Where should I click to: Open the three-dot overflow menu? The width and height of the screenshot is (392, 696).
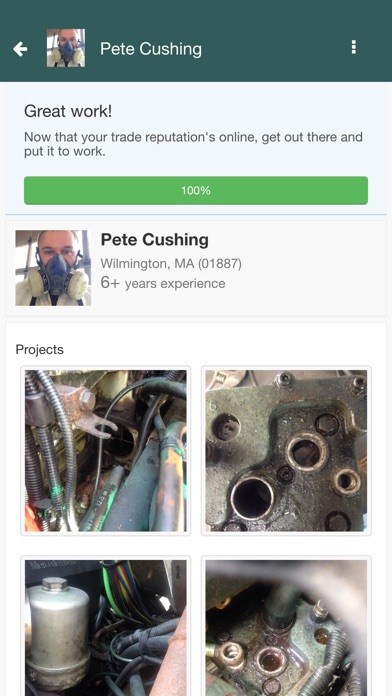pyautogui.click(x=353, y=47)
